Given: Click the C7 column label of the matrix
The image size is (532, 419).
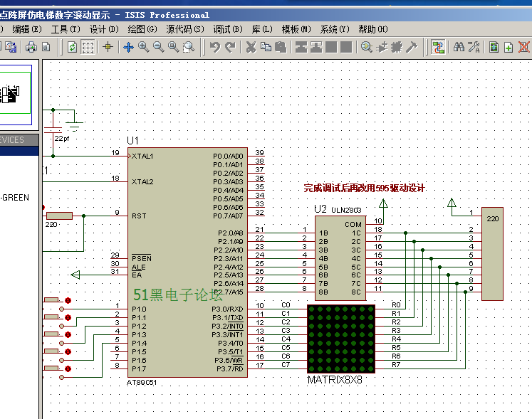Looking at the screenshot, I should pyautogui.click(x=286, y=365).
